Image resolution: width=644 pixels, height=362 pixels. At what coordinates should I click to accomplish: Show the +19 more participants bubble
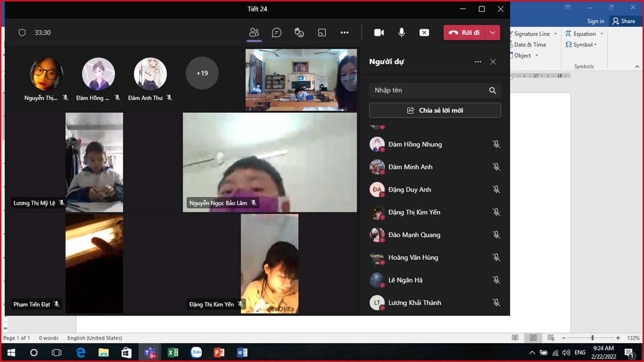(x=202, y=74)
